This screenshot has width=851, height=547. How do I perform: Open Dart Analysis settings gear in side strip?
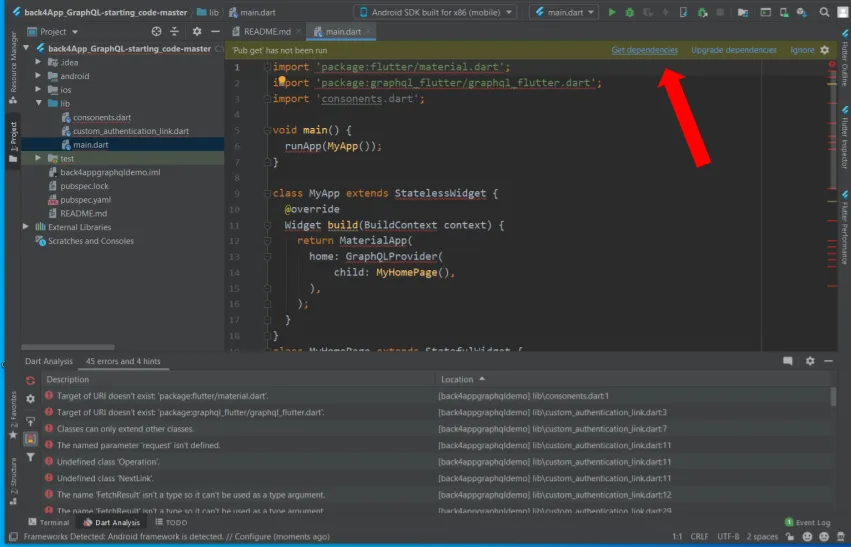pos(30,399)
